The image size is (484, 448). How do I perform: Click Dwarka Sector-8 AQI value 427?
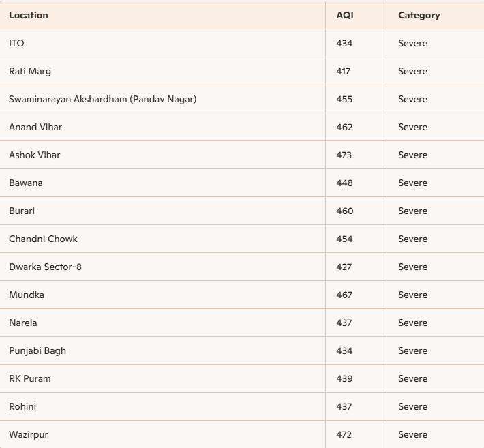pyautogui.click(x=344, y=267)
